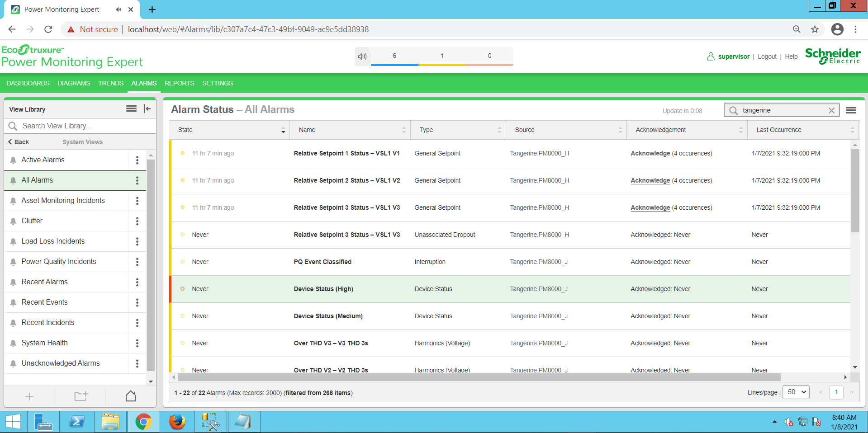This screenshot has width=868, height=433.
Task: Go Back in the View Library
Action: click(19, 142)
